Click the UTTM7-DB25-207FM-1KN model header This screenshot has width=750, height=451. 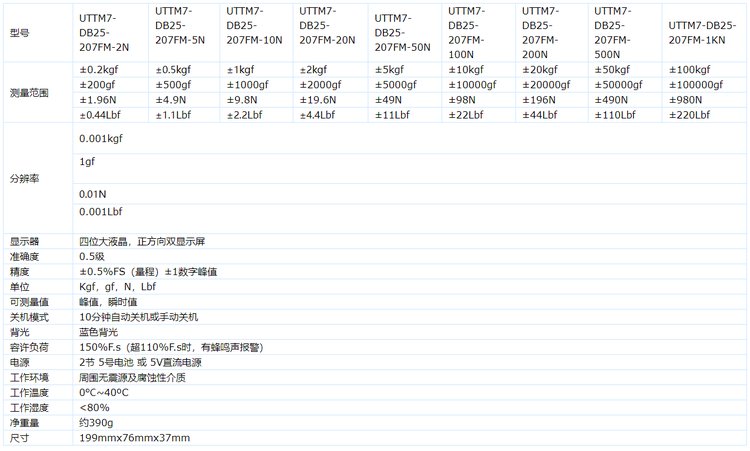[x=703, y=32]
